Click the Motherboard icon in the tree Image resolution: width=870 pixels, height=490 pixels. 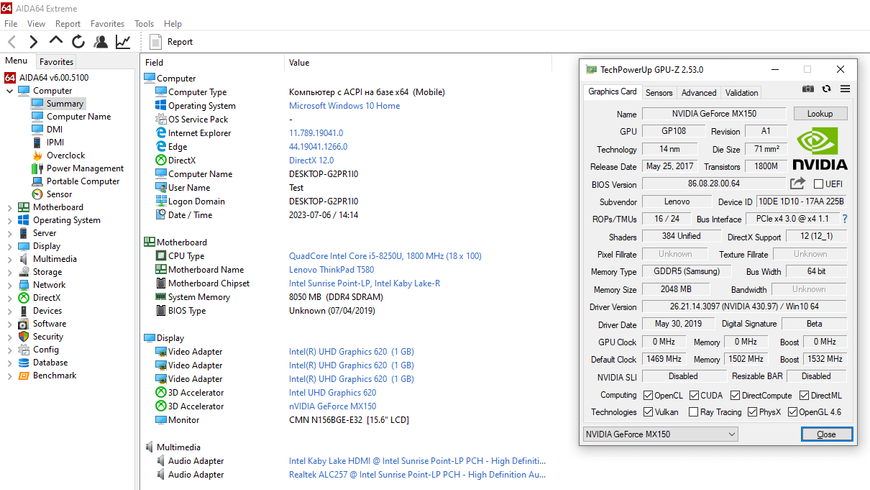24,207
